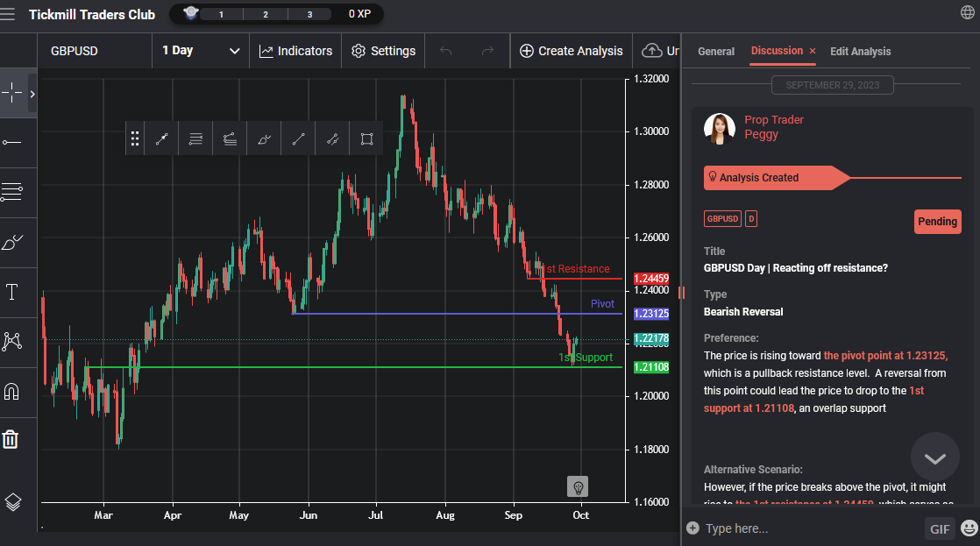The height and width of the screenshot is (546, 980).
Task: Click the trash delete drawings icon
Action: (11, 439)
